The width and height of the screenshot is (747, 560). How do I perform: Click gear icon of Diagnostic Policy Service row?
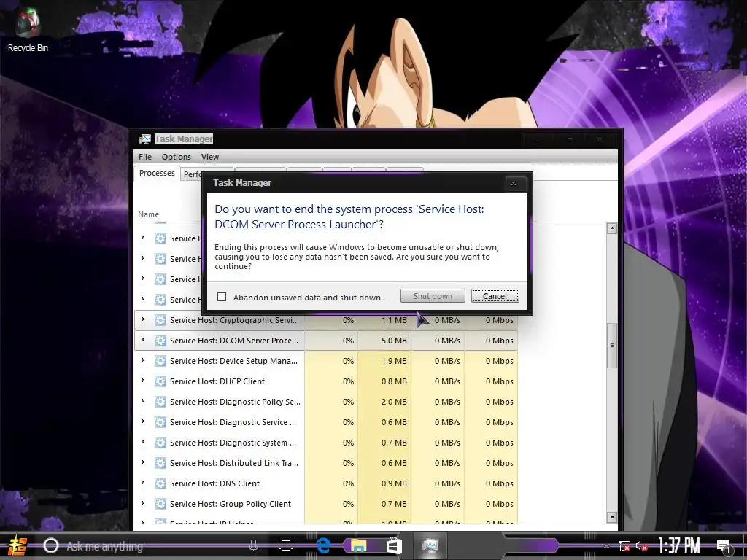point(160,402)
